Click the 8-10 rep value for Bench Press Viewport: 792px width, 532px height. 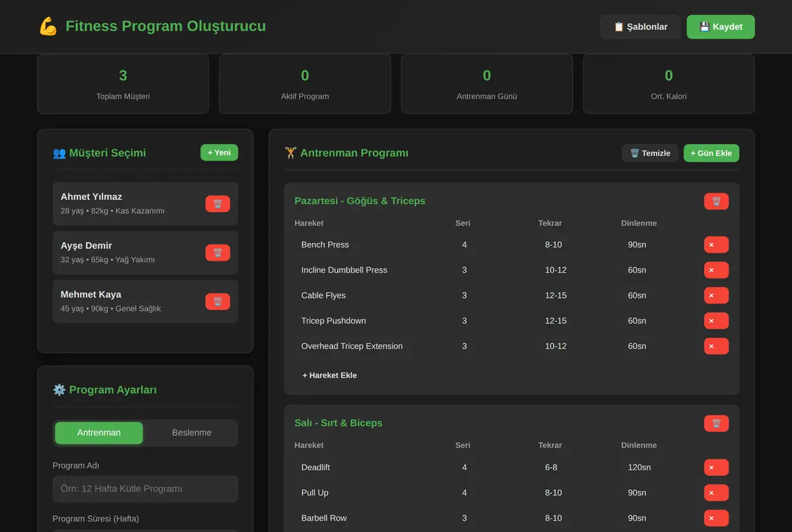point(553,245)
